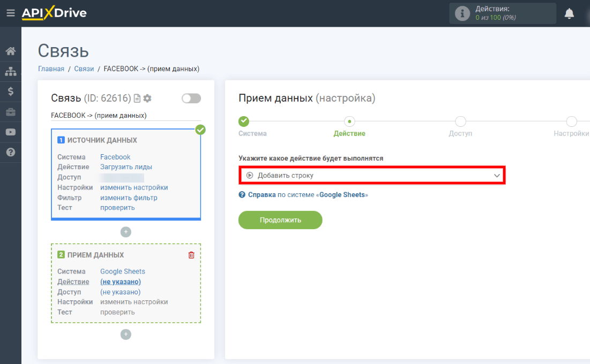Select the connections icon in the left sidebar
The image size is (590, 364).
click(10, 71)
